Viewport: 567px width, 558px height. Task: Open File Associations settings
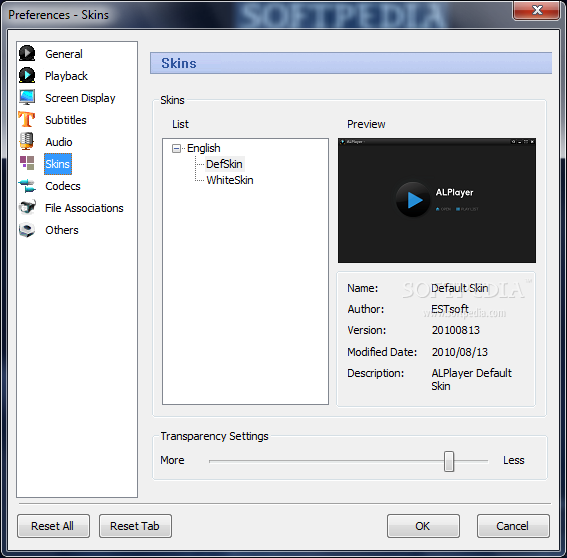[x=84, y=208]
